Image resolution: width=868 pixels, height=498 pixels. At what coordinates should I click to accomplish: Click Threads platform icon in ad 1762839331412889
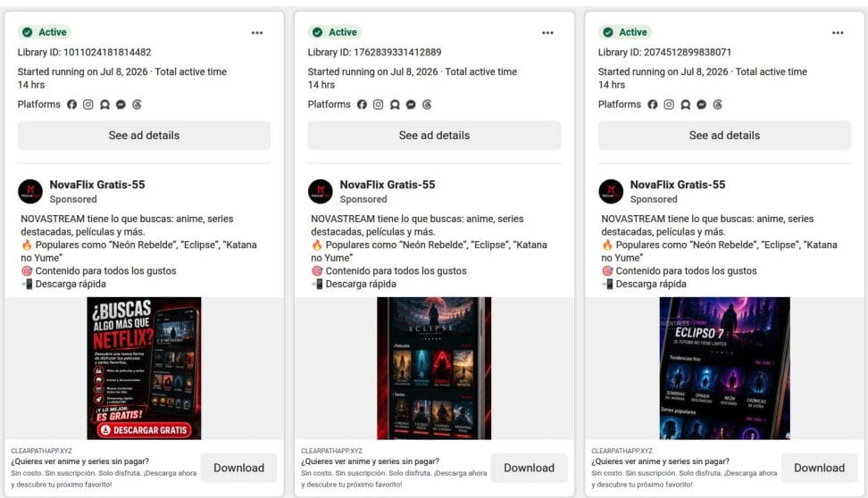point(427,104)
